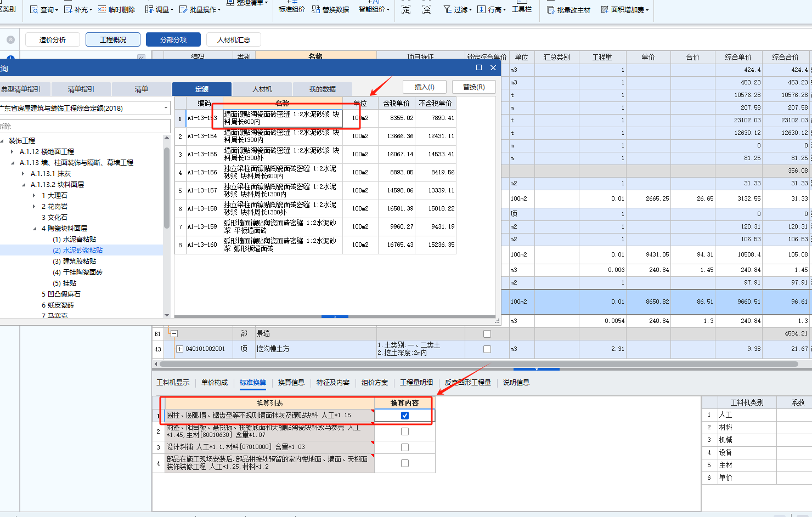812x517 pixels.
Task: Expand row 43 挖沟槽土方 plus icon
Action: 179,349
